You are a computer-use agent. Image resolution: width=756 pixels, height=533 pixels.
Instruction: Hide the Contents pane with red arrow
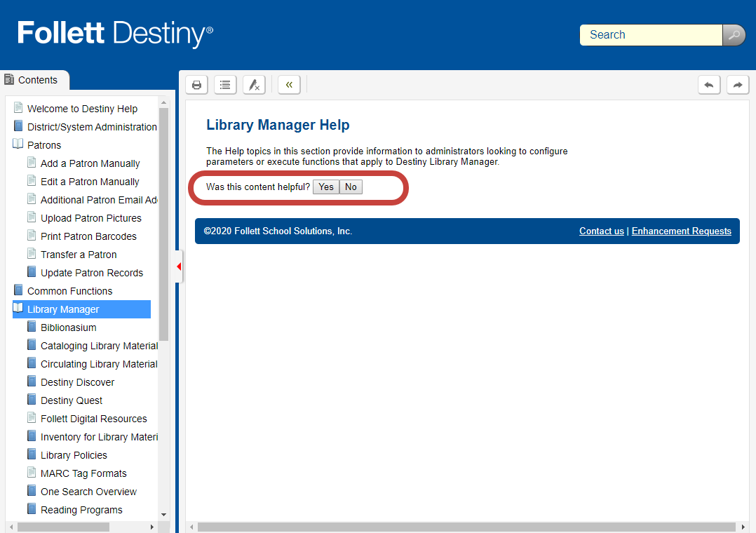179,266
